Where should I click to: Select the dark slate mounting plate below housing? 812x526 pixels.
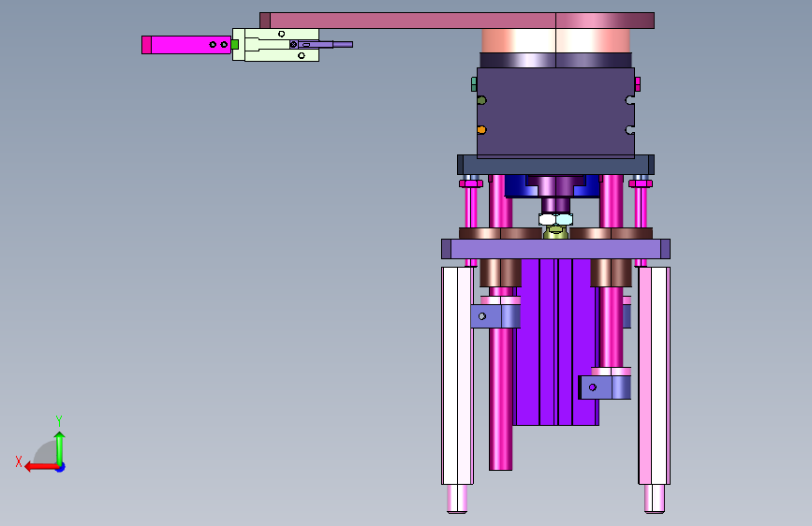tap(555, 165)
